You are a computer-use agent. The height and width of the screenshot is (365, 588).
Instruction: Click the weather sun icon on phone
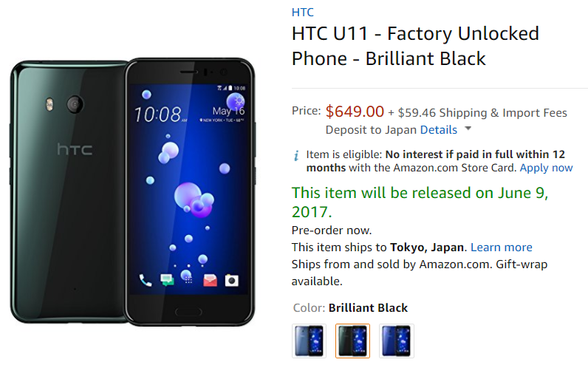(236, 101)
